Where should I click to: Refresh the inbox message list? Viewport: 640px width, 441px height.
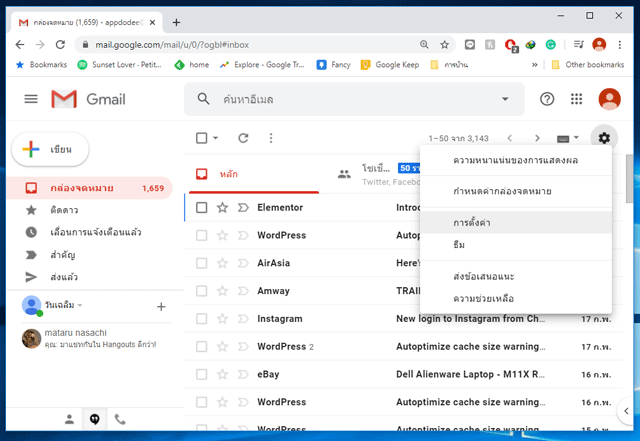243,138
